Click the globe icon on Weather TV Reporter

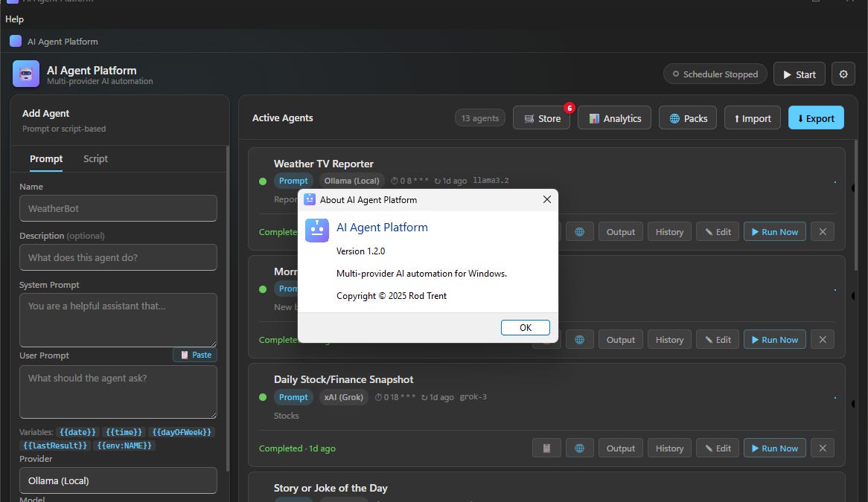580,231
